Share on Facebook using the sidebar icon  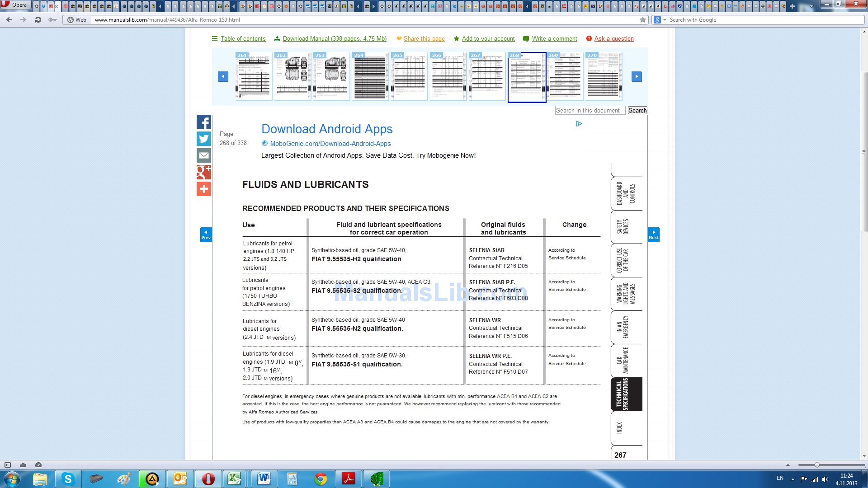click(x=204, y=122)
